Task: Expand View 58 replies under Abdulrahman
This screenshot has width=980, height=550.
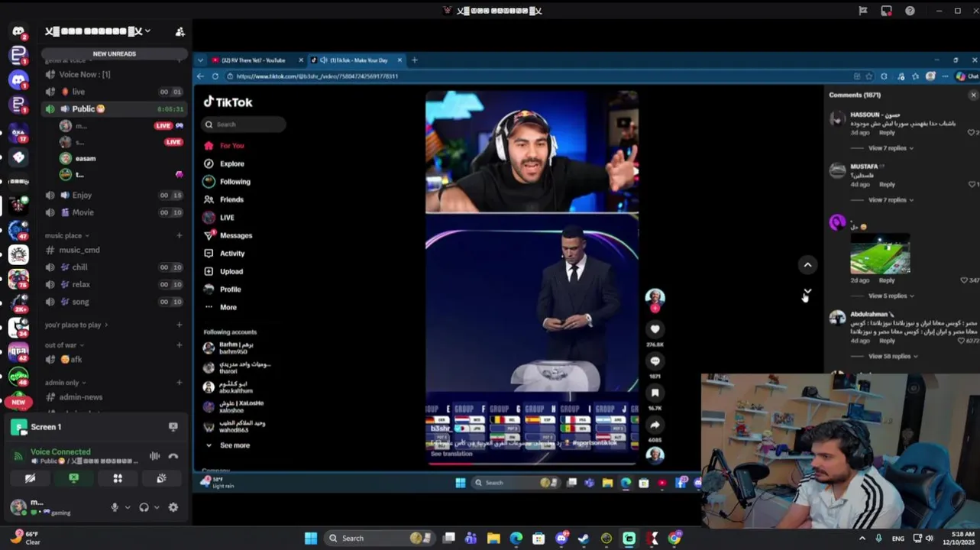Action: point(893,356)
